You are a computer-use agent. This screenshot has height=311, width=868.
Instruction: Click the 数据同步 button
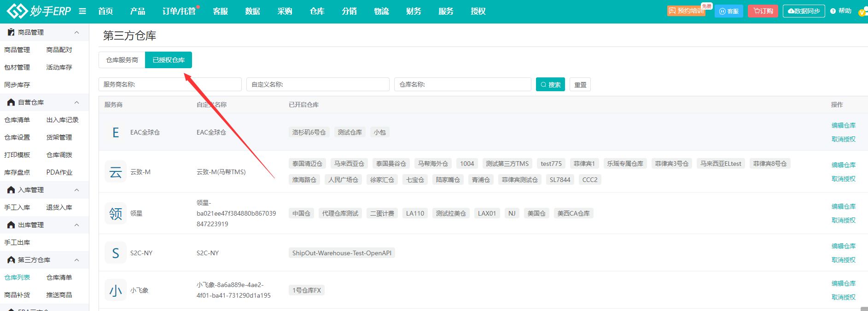[x=804, y=11]
